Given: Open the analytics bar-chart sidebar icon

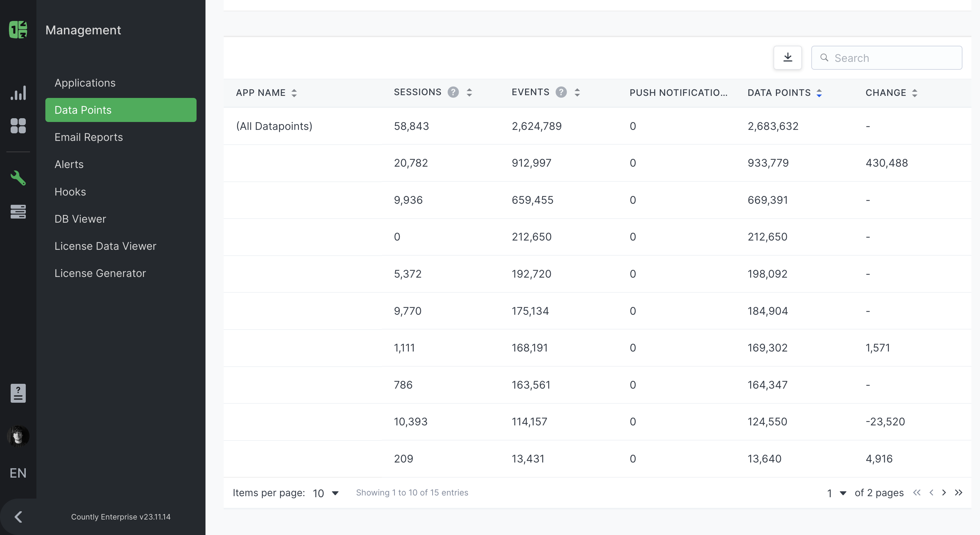Looking at the screenshot, I should [18, 92].
